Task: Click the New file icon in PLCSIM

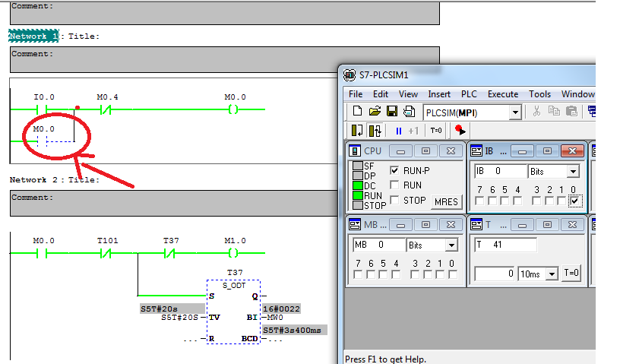Action: (x=357, y=112)
